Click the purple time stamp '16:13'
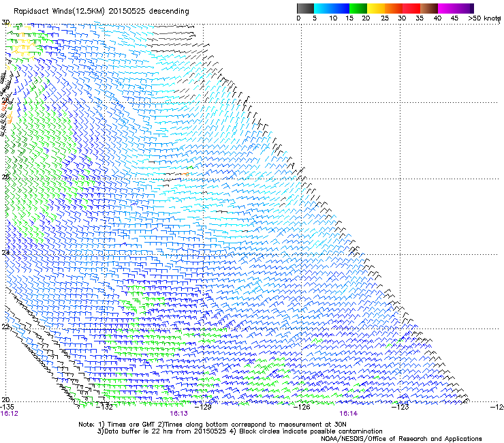 click(178, 414)
